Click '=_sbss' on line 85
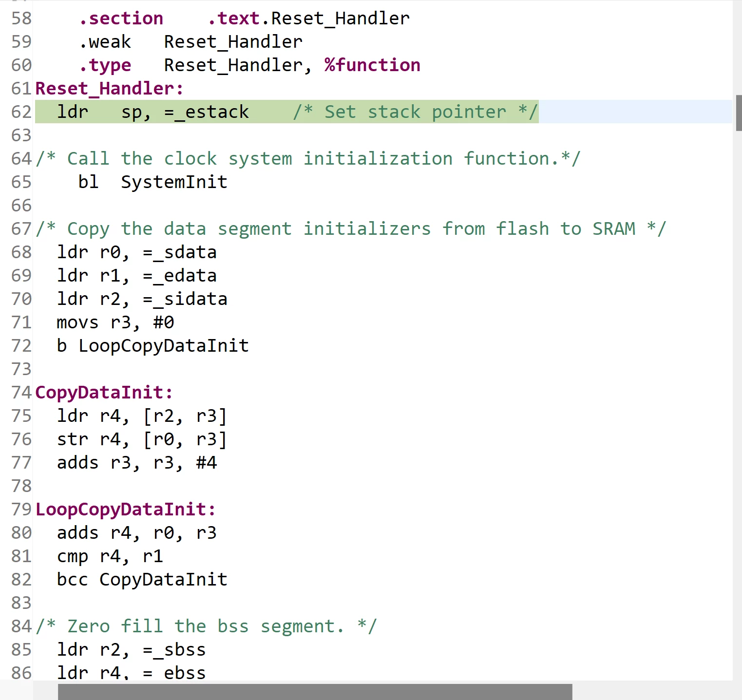 click(x=174, y=649)
